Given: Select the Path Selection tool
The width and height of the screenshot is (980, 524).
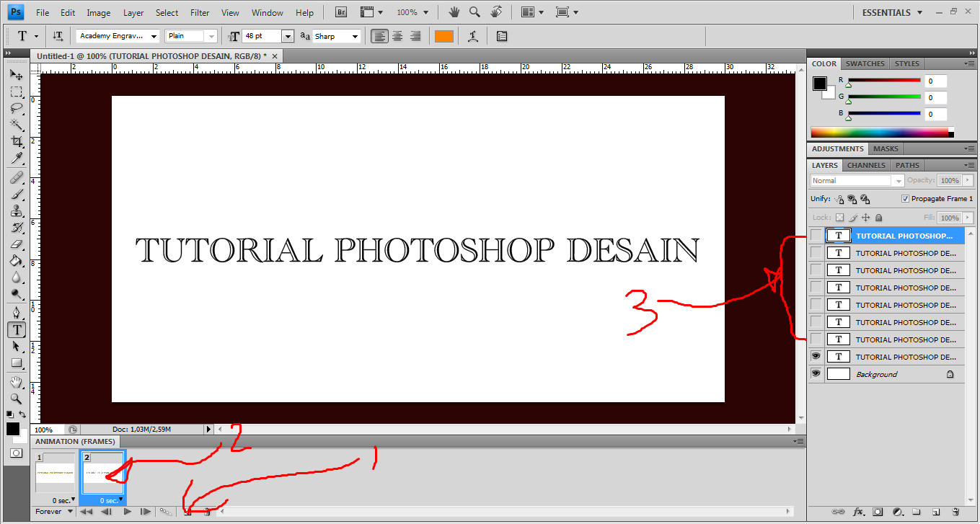Looking at the screenshot, I should (x=16, y=347).
